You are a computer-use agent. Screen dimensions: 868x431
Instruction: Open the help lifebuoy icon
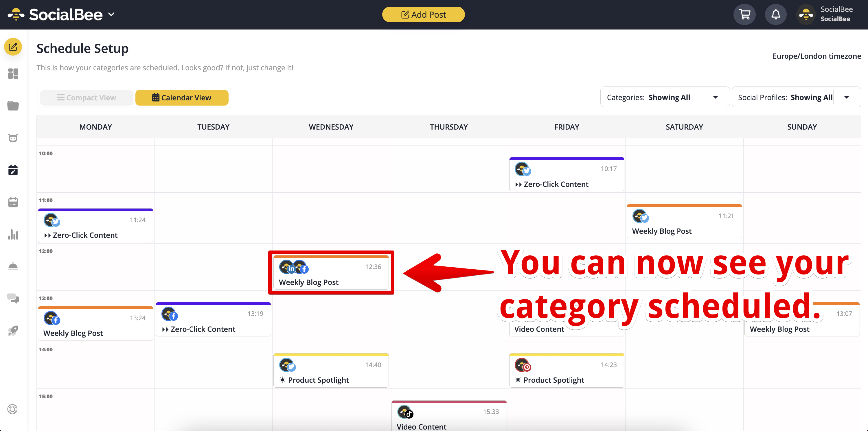click(12, 409)
